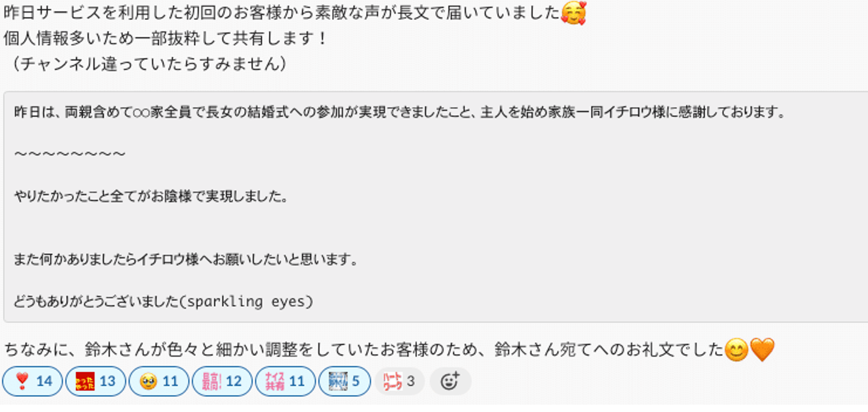Toggle the red heart exclamation reaction with 14
The height and width of the screenshot is (412, 868).
pos(33,381)
